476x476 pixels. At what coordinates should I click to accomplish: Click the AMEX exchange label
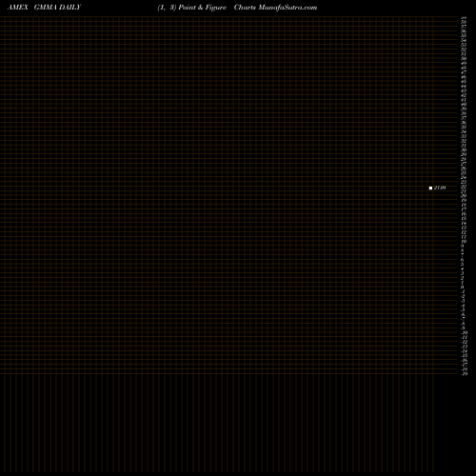(18, 8)
